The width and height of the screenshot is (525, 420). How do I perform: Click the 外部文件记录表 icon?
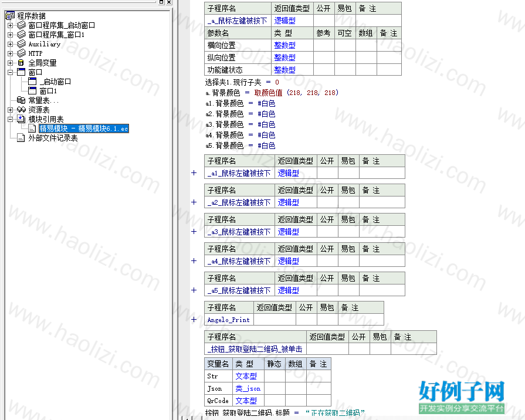(21, 138)
